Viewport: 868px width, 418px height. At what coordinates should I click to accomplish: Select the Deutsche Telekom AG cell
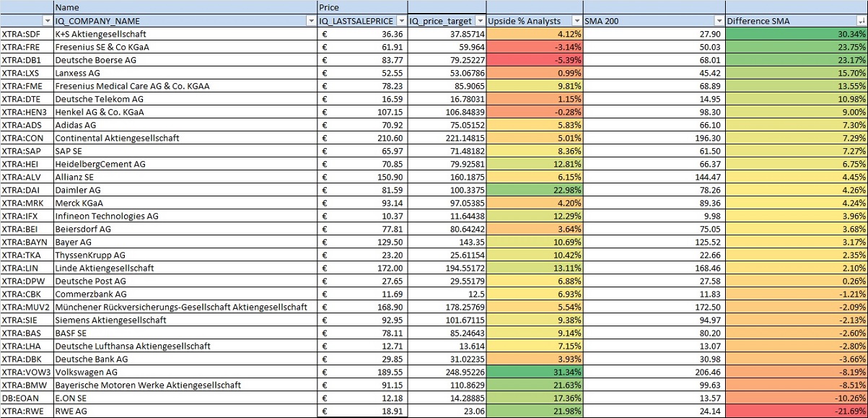click(185, 99)
